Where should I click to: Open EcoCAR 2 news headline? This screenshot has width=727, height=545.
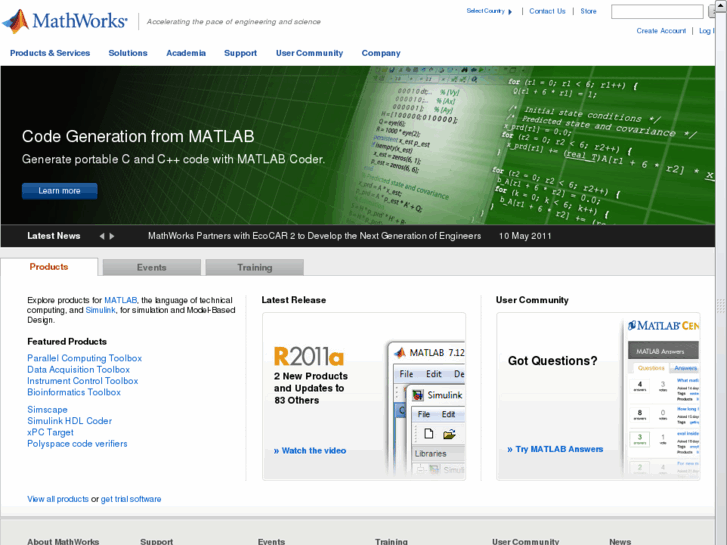[x=314, y=236]
